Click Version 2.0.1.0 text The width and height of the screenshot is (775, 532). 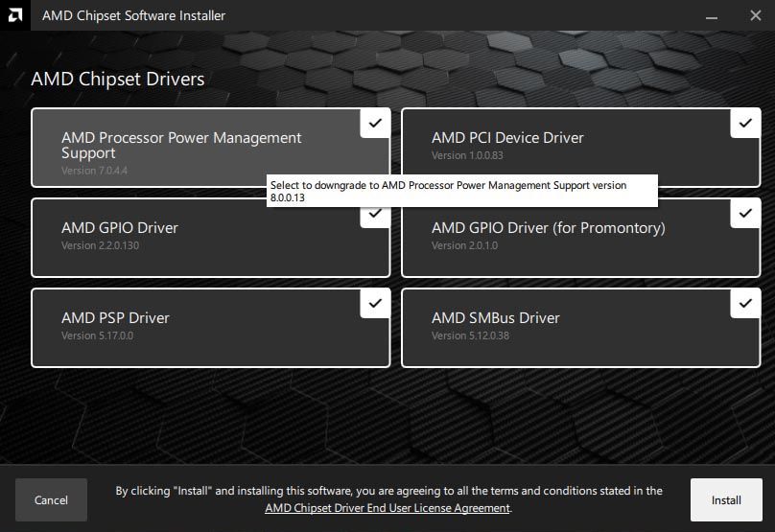pyautogui.click(x=464, y=245)
